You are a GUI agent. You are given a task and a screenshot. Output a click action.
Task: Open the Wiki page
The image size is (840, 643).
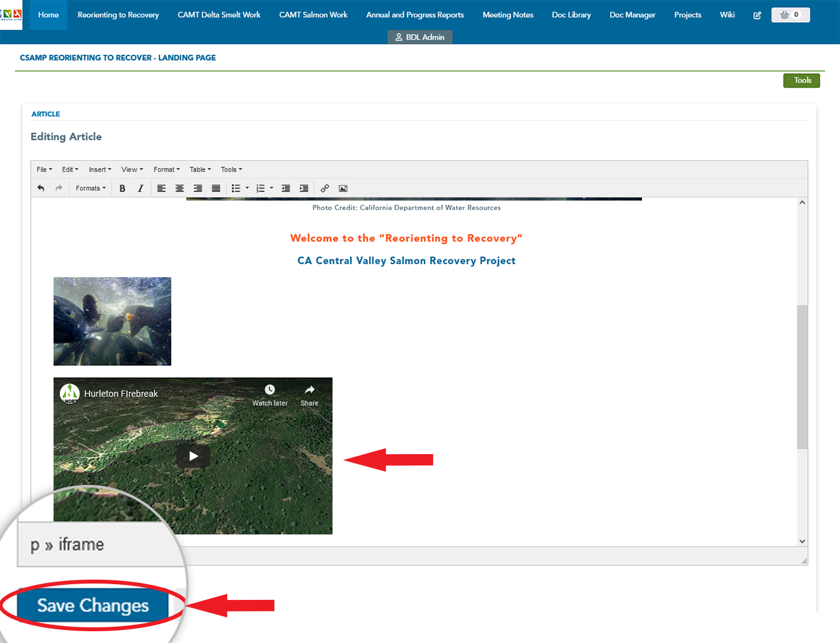[x=728, y=15]
